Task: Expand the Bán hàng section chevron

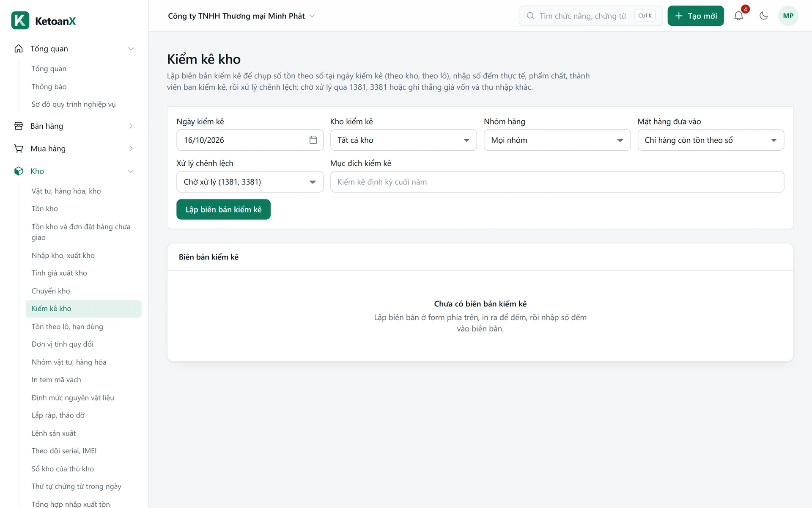Action: pyautogui.click(x=131, y=126)
